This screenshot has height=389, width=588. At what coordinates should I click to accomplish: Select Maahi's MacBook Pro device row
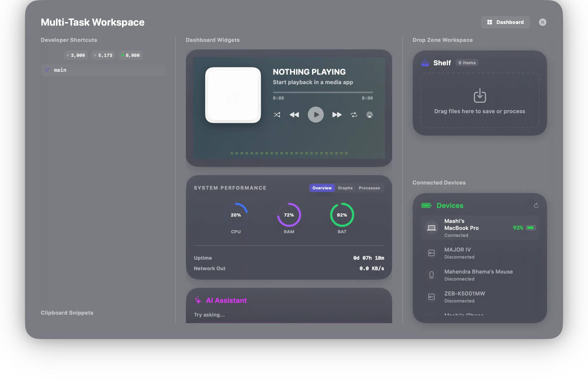[x=480, y=228]
